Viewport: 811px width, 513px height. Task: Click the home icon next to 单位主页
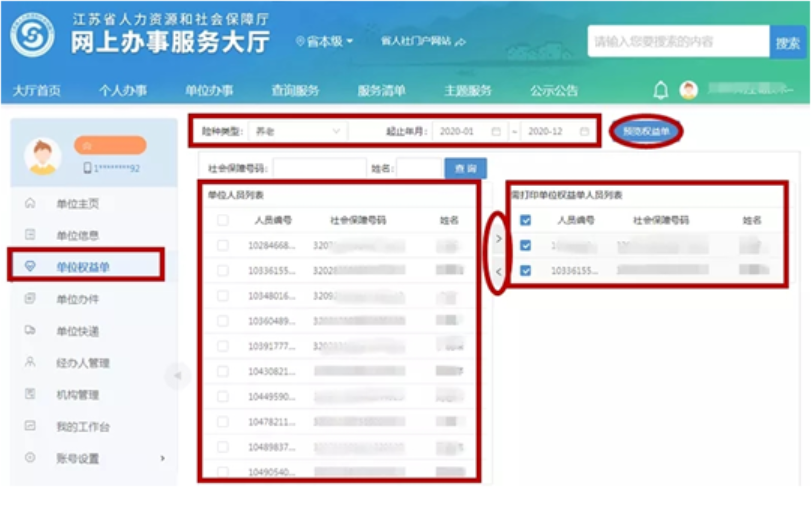(x=30, y=203)
